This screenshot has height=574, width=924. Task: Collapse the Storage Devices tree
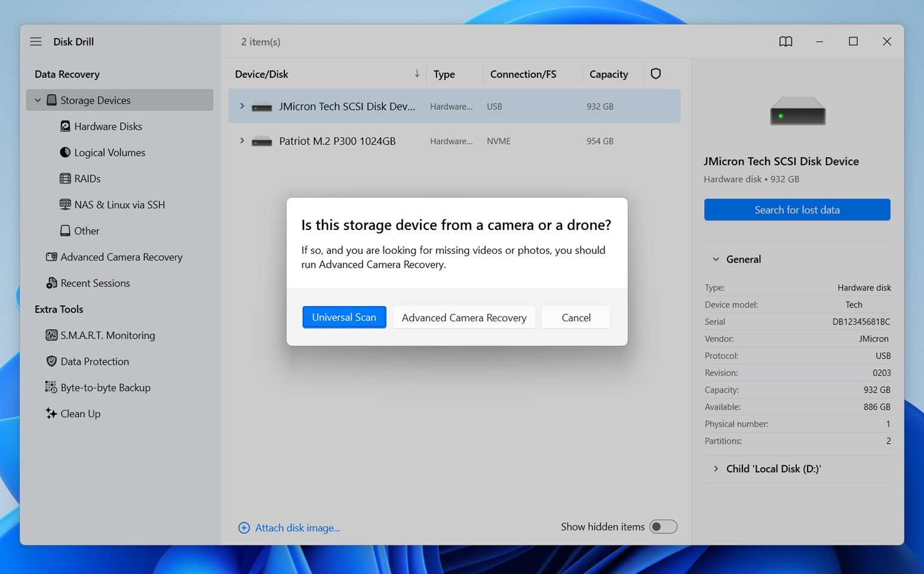38,100
